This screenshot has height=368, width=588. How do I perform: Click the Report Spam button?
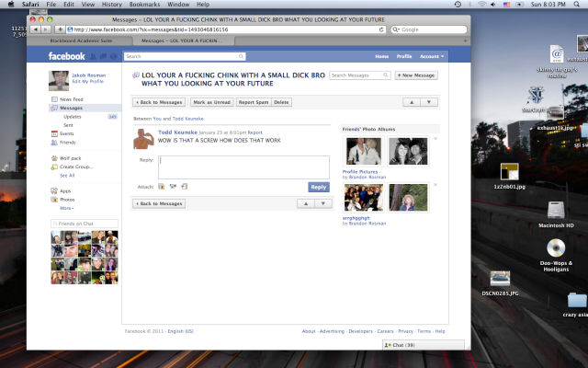coord(254,102)
